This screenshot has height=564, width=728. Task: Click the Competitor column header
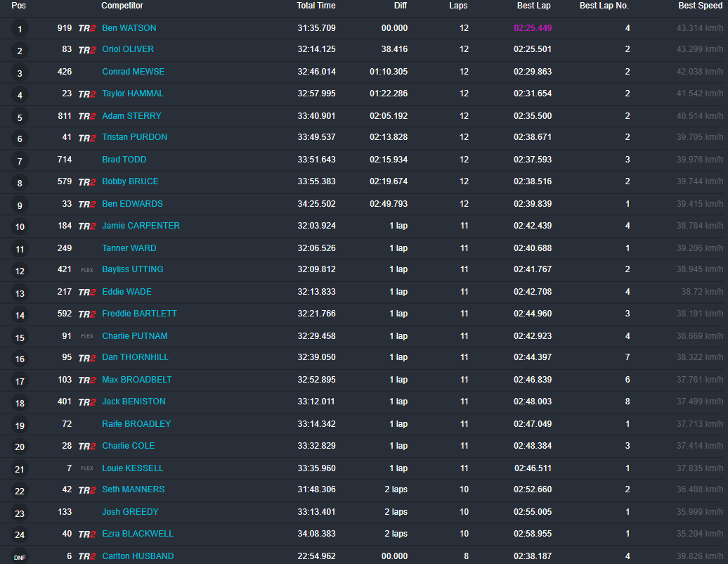coord(122,6)
